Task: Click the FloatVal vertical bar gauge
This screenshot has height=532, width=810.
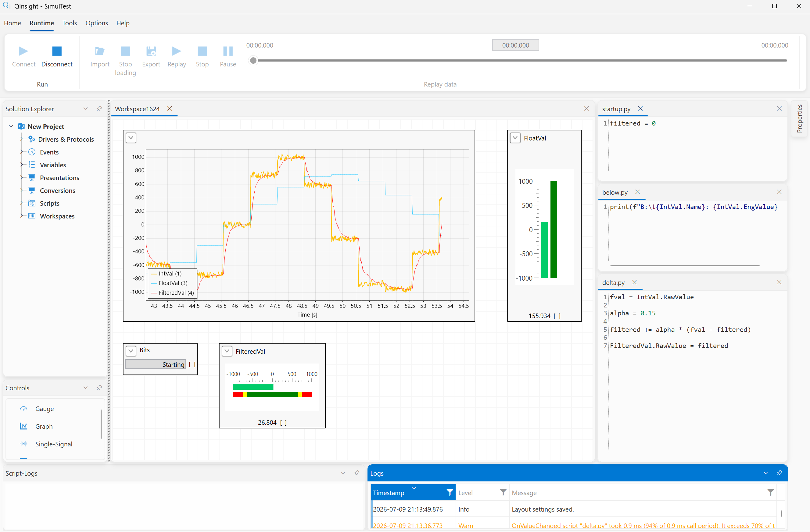Action: click(544, 227)
